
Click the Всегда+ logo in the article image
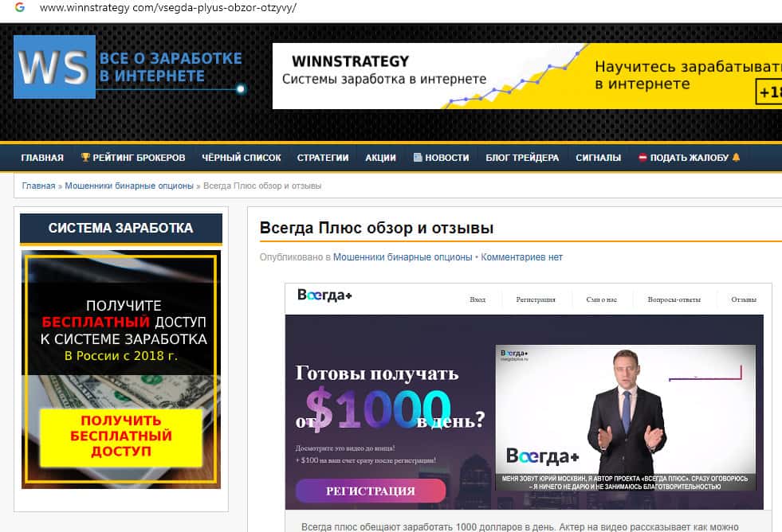(324, 295)
